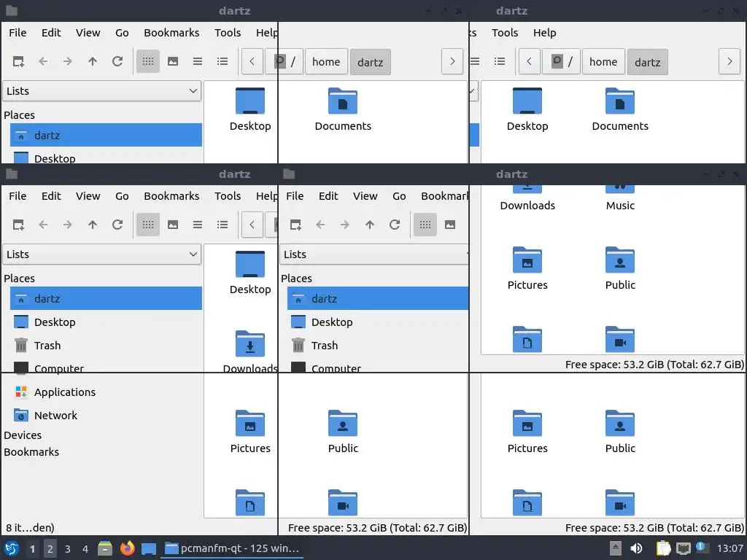
Task: Open Desktop folder in top-left window
Action: 250,109
